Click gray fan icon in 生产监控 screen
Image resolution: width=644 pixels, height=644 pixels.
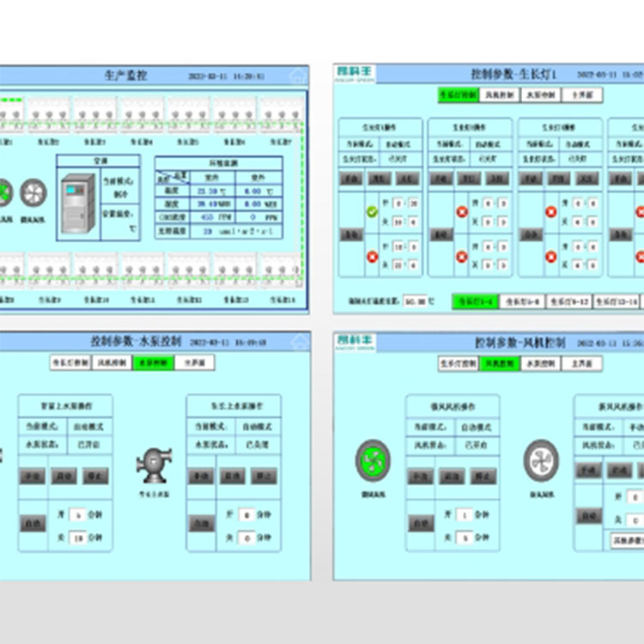click(33, 192)
